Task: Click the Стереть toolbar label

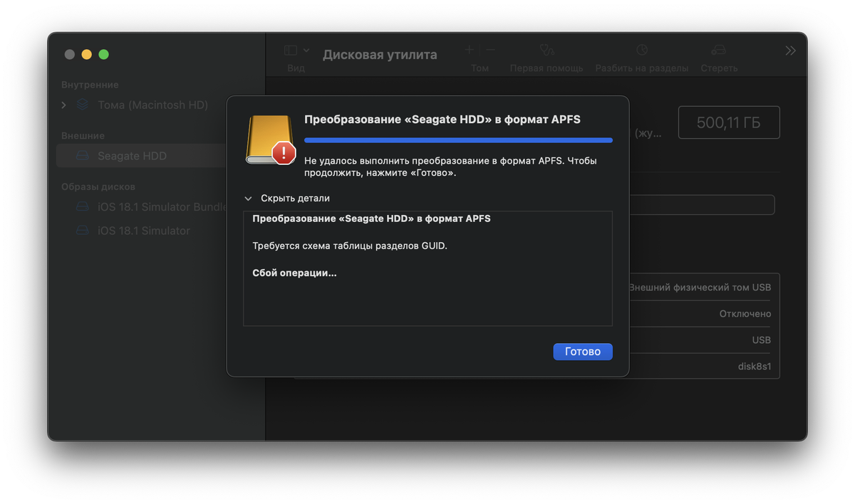Action: pos(719,68)
